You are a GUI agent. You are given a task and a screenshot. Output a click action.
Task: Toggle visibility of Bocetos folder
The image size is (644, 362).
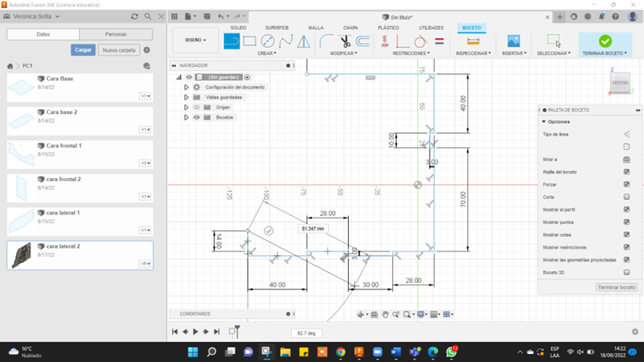coord(197,118)
